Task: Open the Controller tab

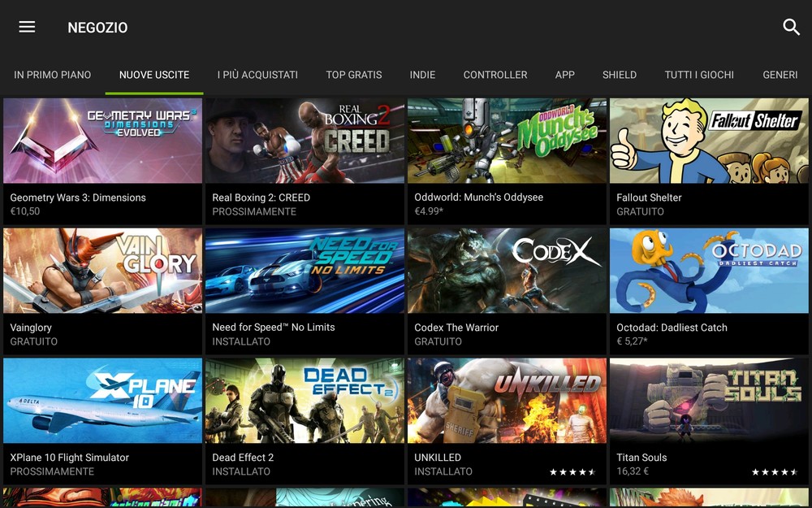Action: point(495,75)
